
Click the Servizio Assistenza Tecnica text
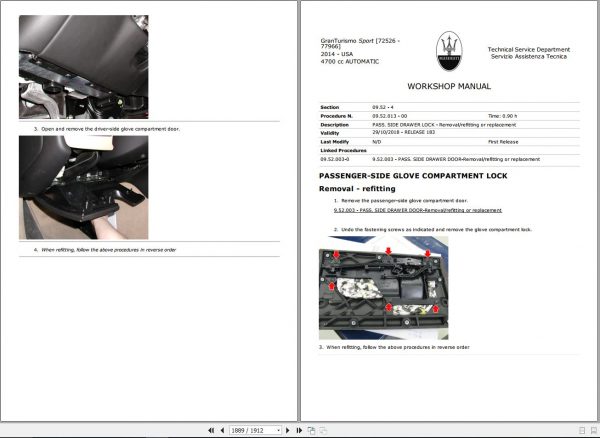coord(529,56)
